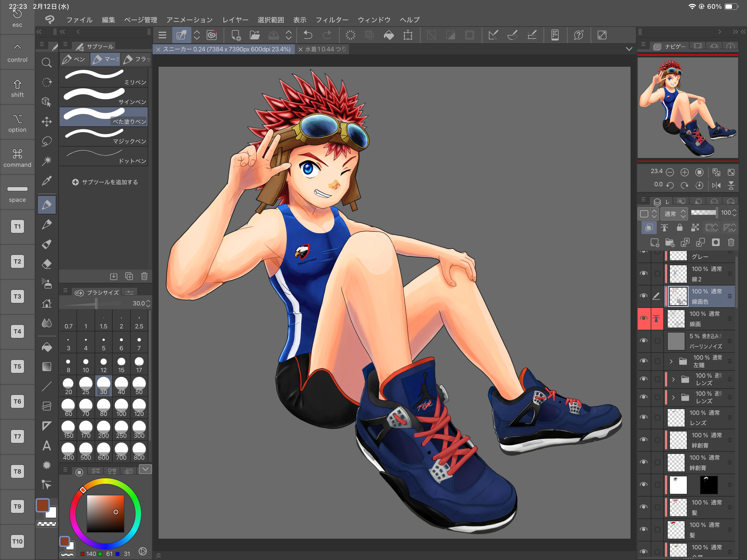This screenshot has height=560, width=747.
Task: Click the Scale/Rotate transform icon
Action: point(408,35)
